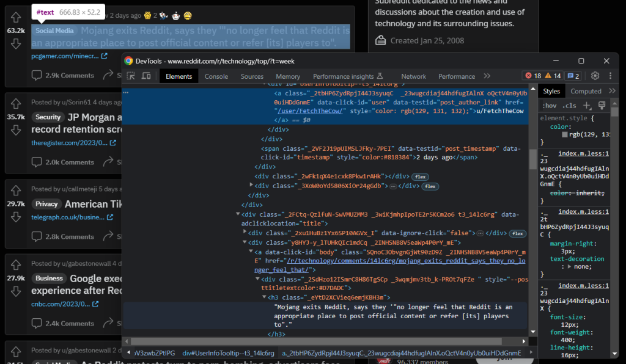Activate the inspect element picker icon
The image size is (626, 364).
pos(131,76)
